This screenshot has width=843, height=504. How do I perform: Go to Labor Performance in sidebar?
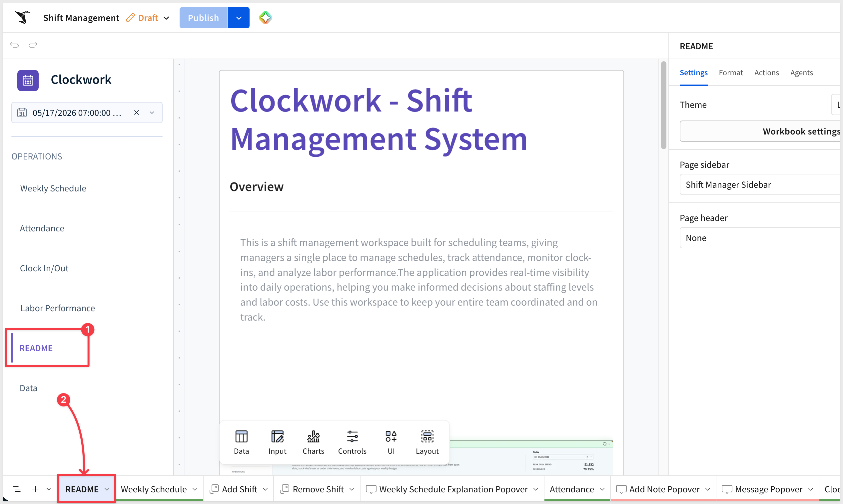pos(57,308)
